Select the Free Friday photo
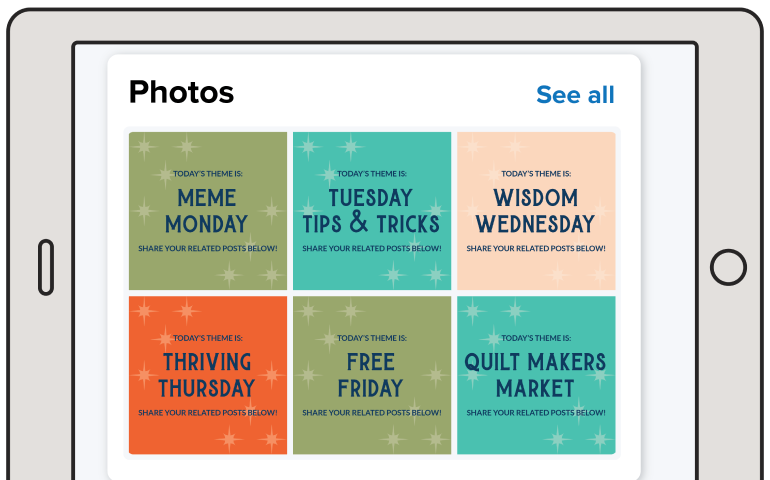The image size is (770, 480). (371, 375)
